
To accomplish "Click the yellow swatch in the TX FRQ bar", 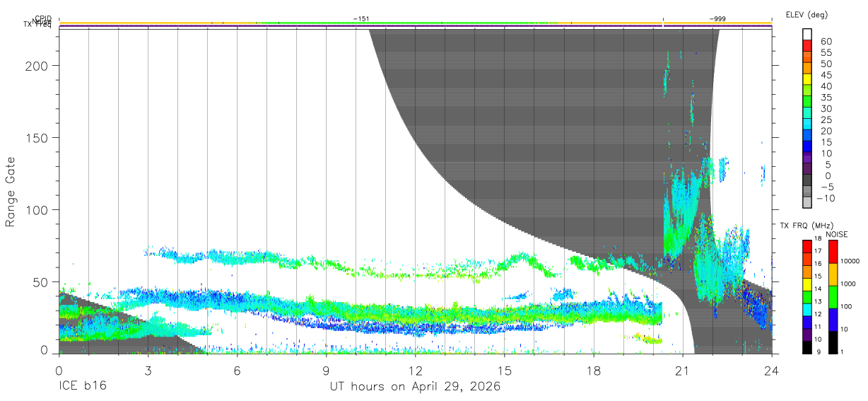I will pos(807,284).
